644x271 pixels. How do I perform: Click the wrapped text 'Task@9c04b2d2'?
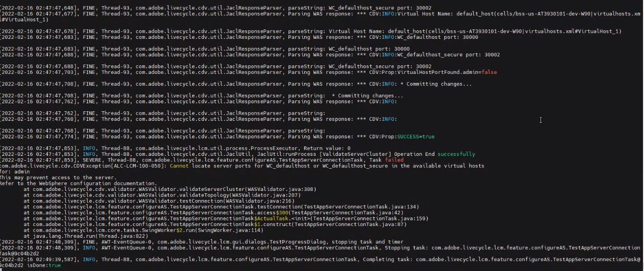point(19,253)
